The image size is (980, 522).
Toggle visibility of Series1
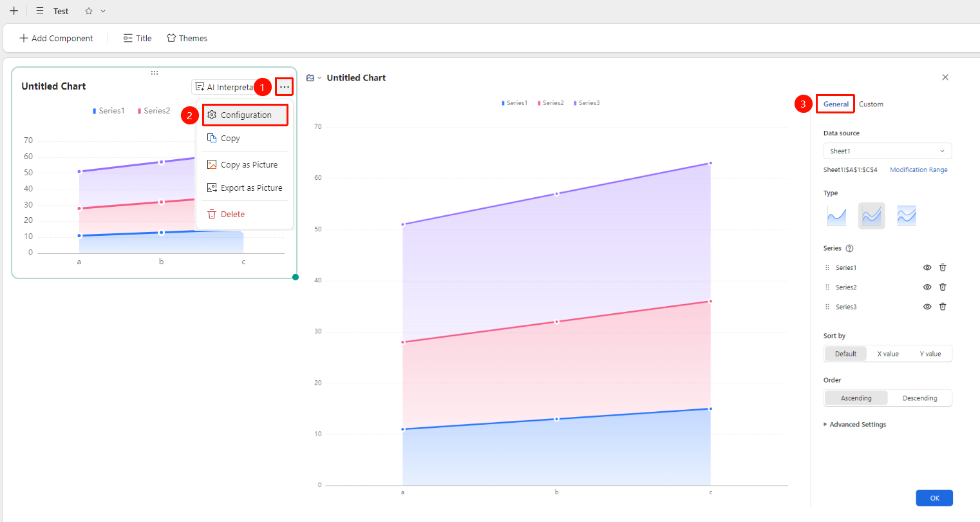coord(927,267)
